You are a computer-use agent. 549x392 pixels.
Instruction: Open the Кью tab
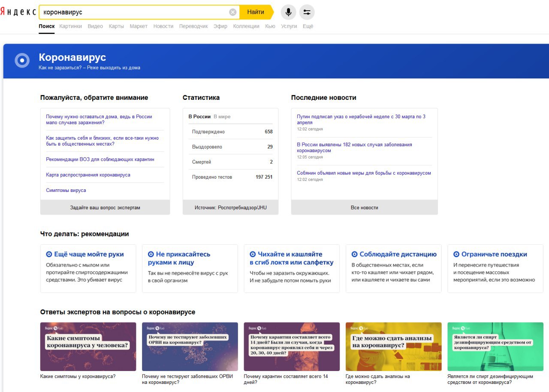pos(270,26)
